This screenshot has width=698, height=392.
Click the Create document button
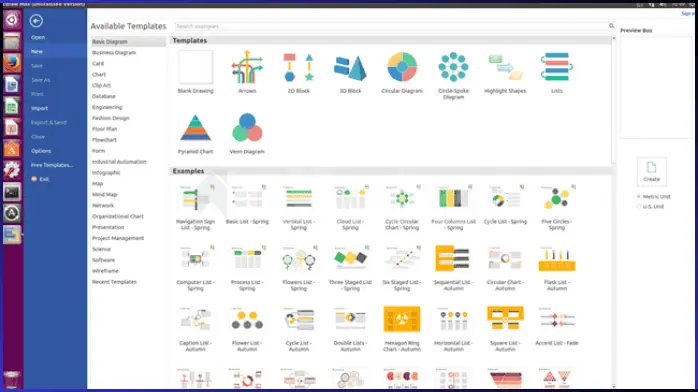point(651,171)
